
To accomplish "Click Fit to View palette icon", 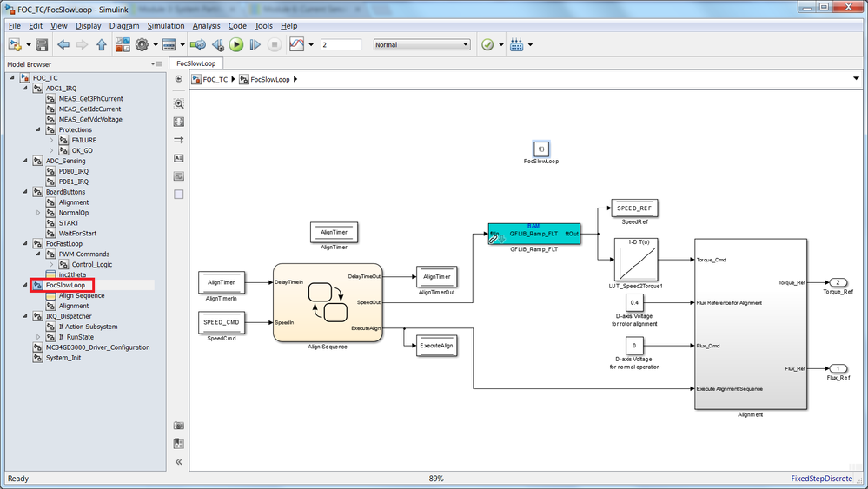I will tap(179, 122).
